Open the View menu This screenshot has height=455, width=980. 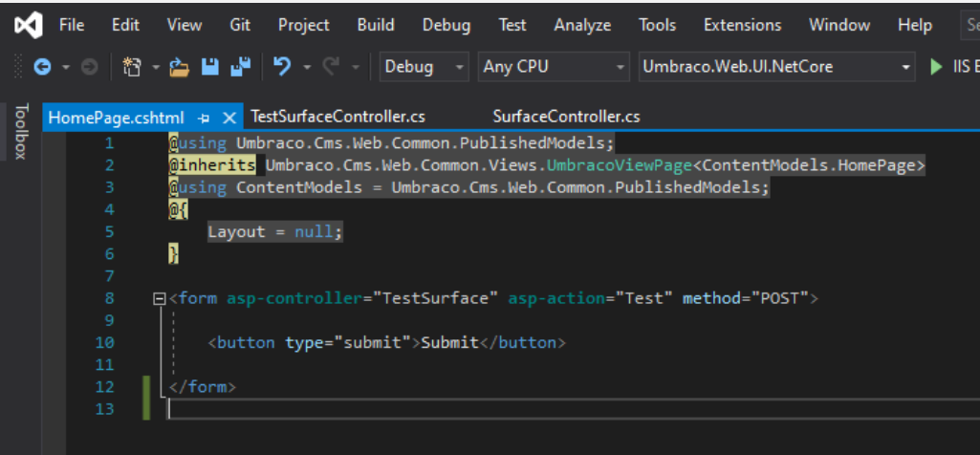coord(185,26)
